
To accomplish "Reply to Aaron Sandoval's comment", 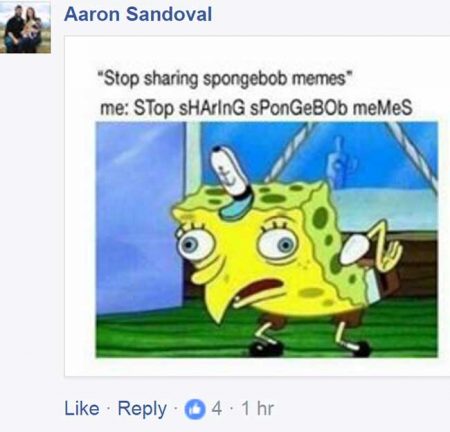I will point(142,409).
